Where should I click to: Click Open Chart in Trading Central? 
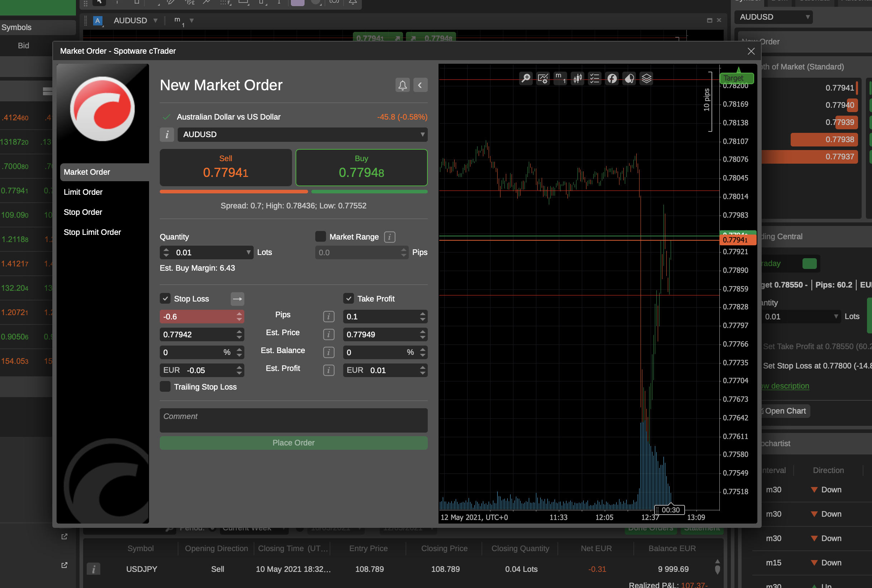785,411
